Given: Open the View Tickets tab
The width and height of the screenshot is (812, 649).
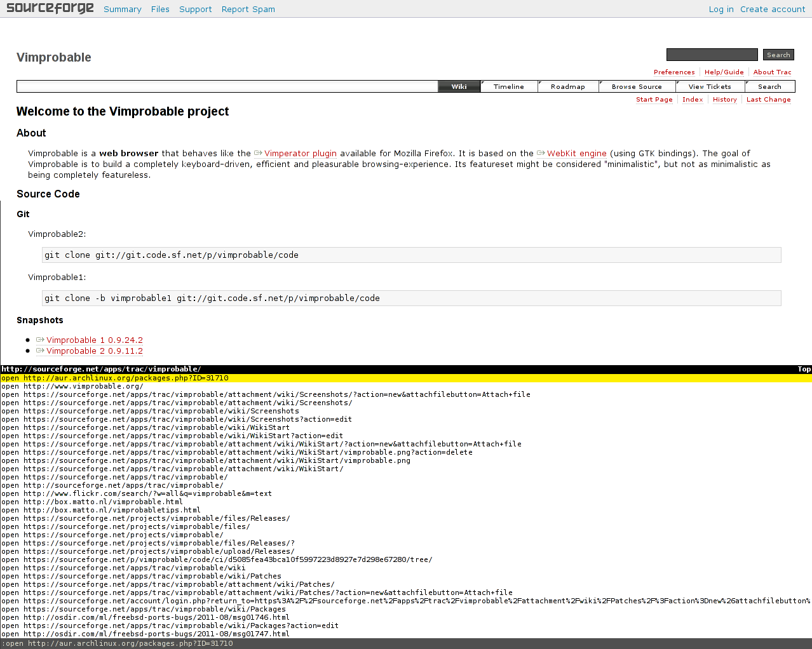Looking at the screenshot, I should coord(709,86).
